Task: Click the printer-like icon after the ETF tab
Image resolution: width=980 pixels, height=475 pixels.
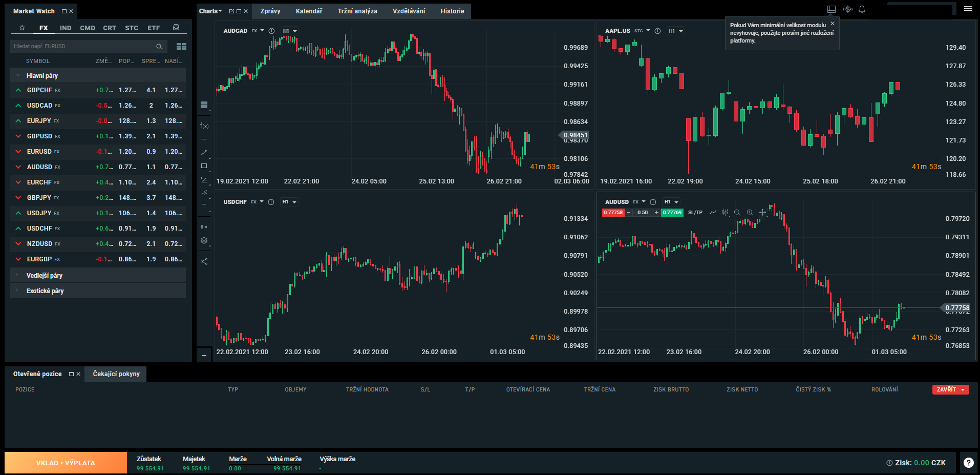Action: (x=176, y=28)
